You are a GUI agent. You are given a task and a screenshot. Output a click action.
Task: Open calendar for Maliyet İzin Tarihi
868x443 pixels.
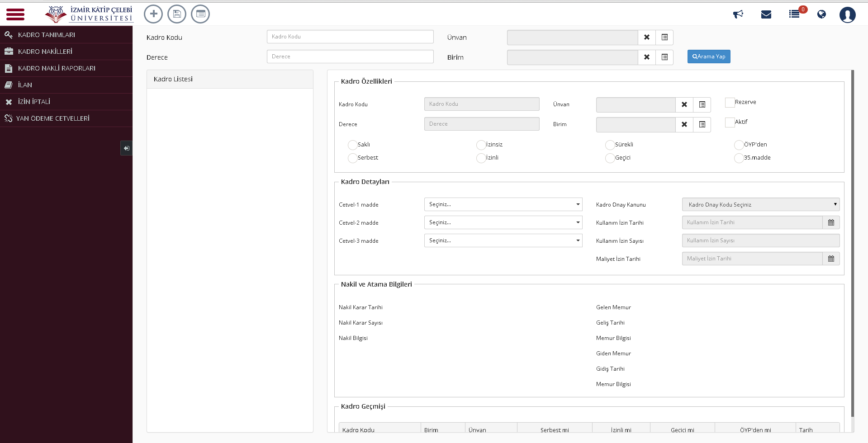point(831,259)
